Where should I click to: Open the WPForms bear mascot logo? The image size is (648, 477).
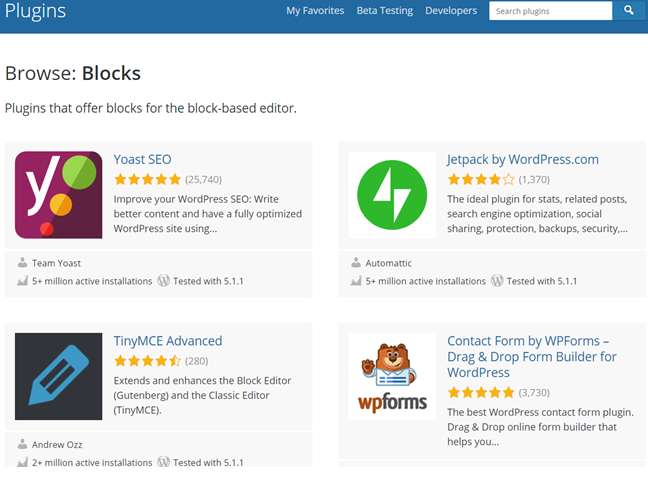(x=392, y=376)
